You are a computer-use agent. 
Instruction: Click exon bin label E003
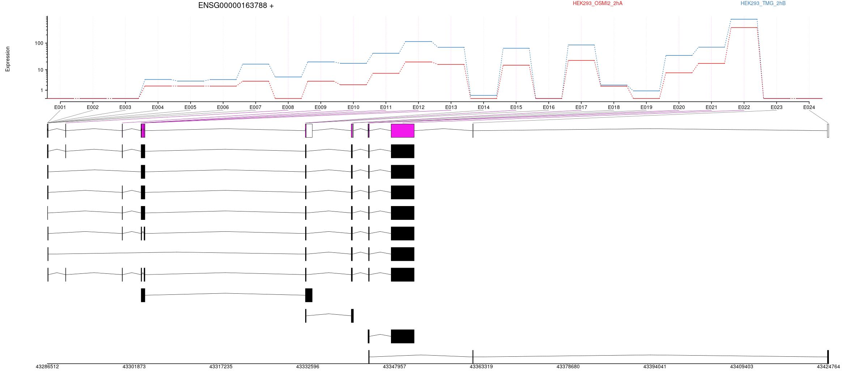coord(125,107)
